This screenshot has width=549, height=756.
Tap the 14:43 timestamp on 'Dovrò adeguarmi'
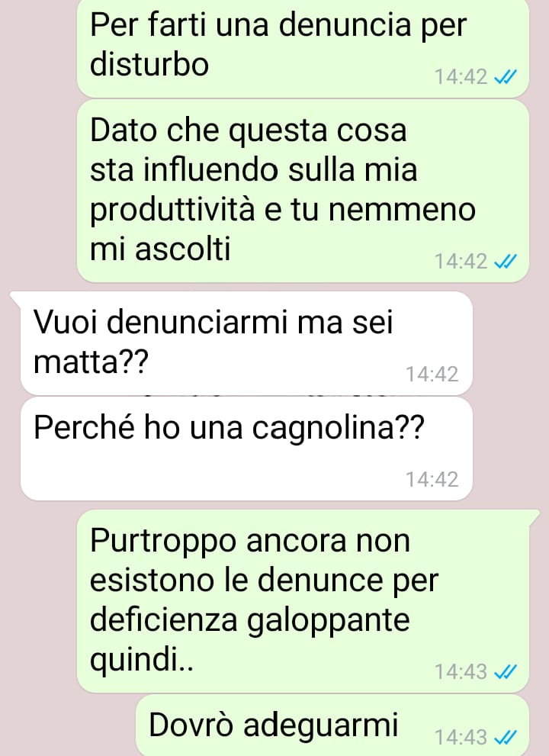461,738
